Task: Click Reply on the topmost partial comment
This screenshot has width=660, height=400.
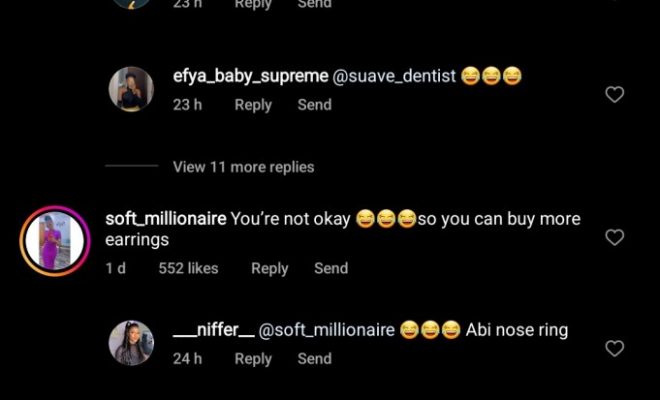Action: (253, 4)
